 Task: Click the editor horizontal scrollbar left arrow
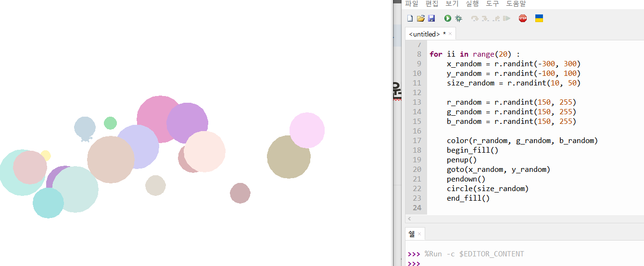pos(409,218)
